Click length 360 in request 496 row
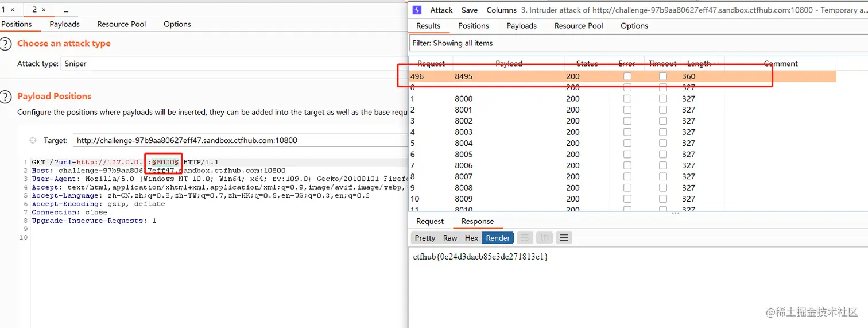Screen dimensions: 868x328 coord(688,76)
